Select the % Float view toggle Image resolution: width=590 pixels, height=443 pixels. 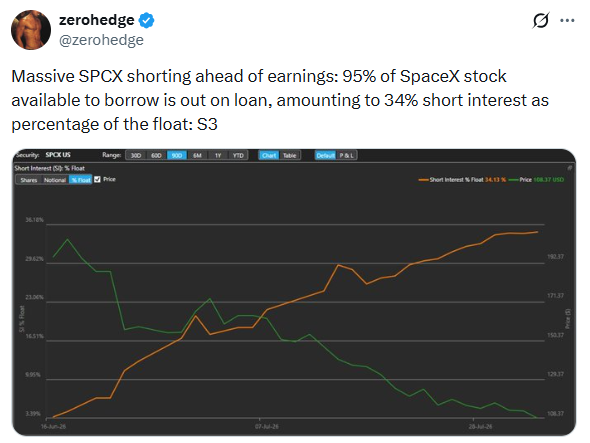(81, 180)
